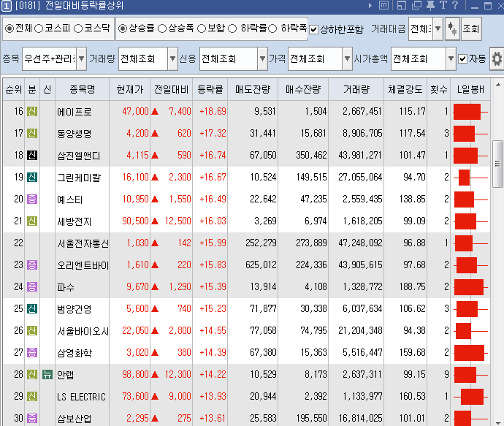504x426 pixels.
Task: Click the 신 badge in 범양건영 row
Action: coord(32,308)
